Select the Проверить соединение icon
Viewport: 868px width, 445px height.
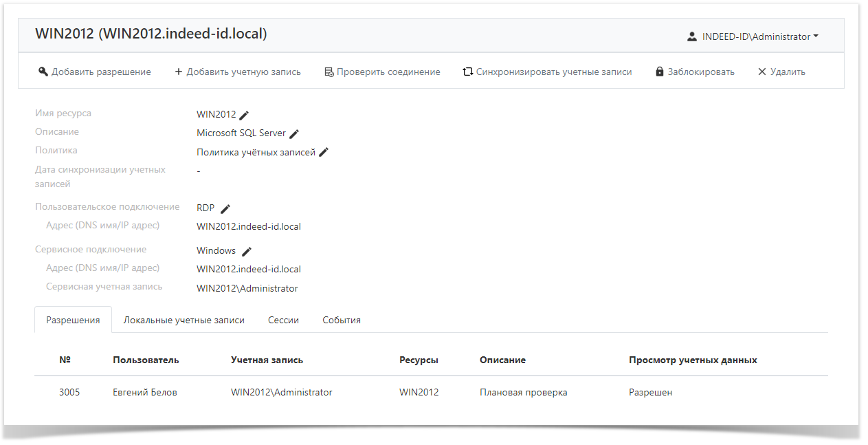point(329,71)
